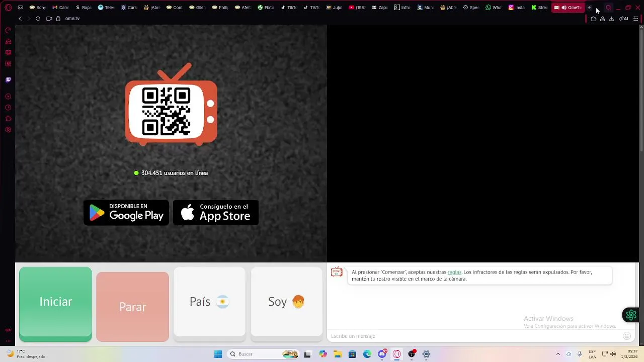Click the page vertical scrollbar

pos(641,90)
